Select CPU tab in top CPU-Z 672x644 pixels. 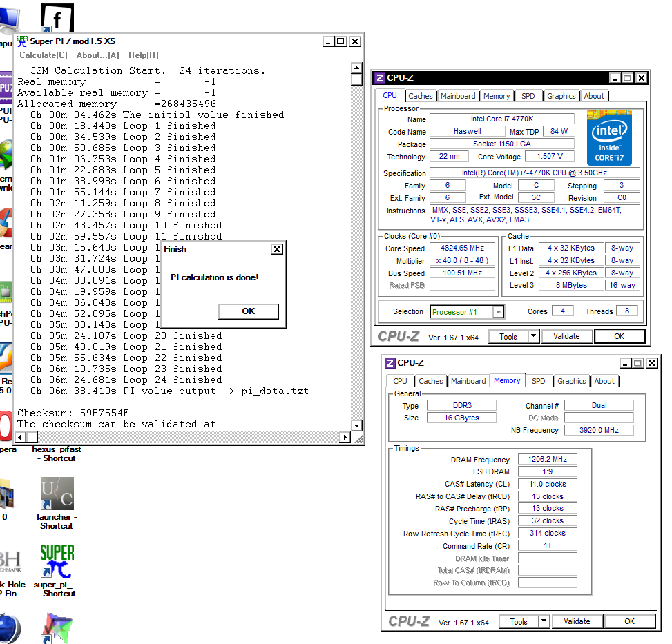(390, 95)
